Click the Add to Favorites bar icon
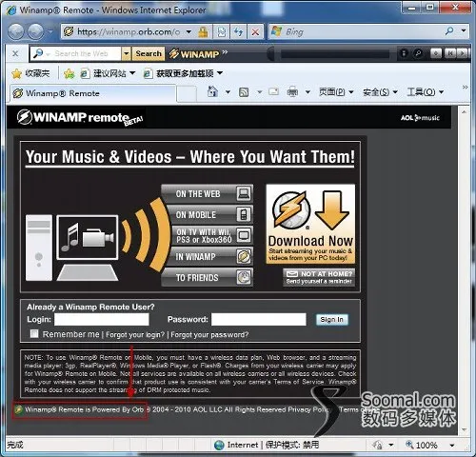Screen dimensions: 476x457 click(69, 73)
